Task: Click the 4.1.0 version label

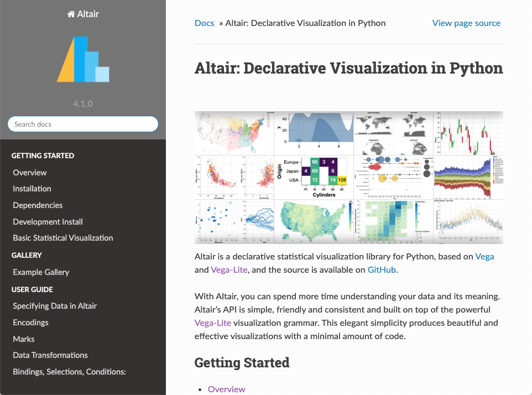Action: click(x=83, y=104)
